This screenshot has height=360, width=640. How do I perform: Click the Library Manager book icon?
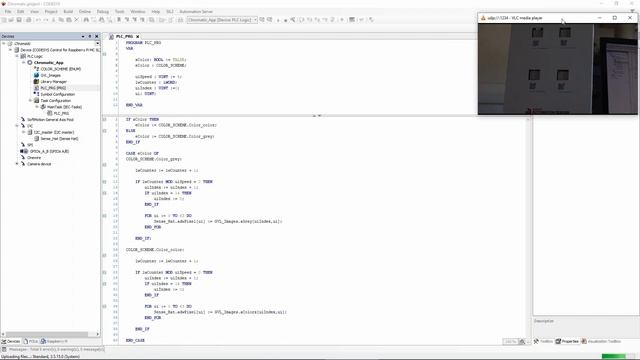[36, 82]
